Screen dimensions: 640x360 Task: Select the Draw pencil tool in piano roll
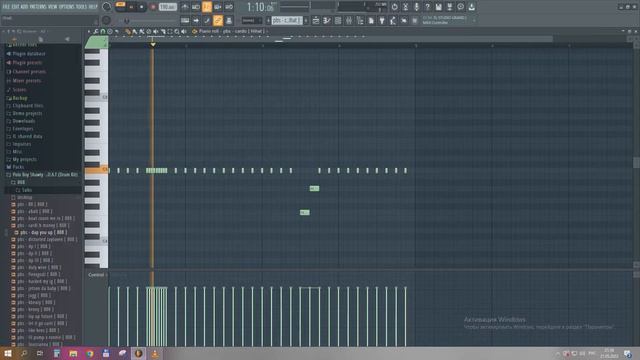pos(128,31)
